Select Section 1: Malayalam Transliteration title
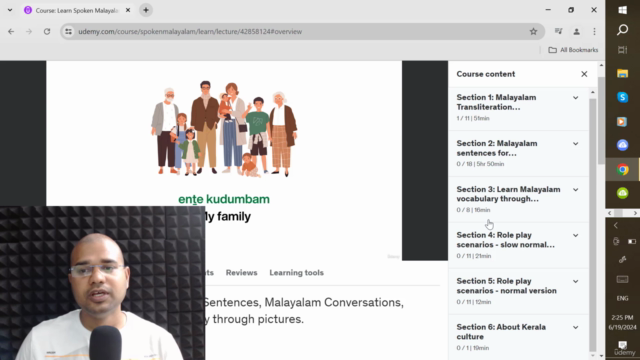640x360 pixels. 496,102
